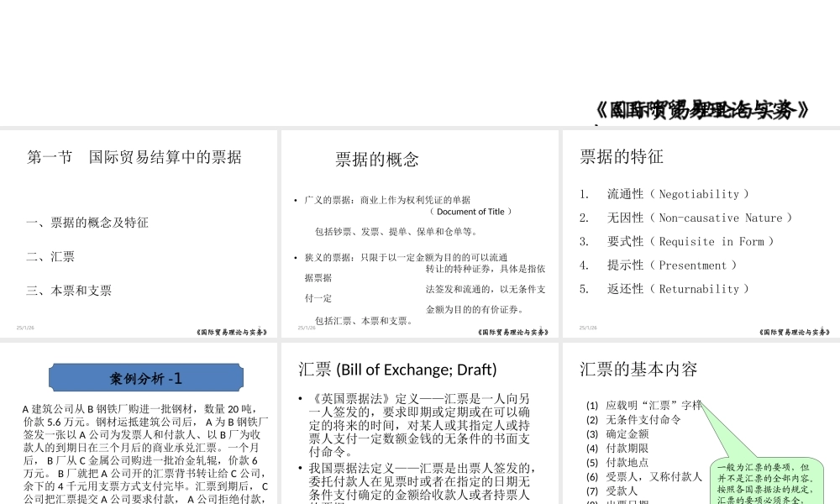The width and height of the screenshot is (840, 504).
Task: Select the heading 汇票 (Bill of Exchange; Draft)
Action: (396, 370)
